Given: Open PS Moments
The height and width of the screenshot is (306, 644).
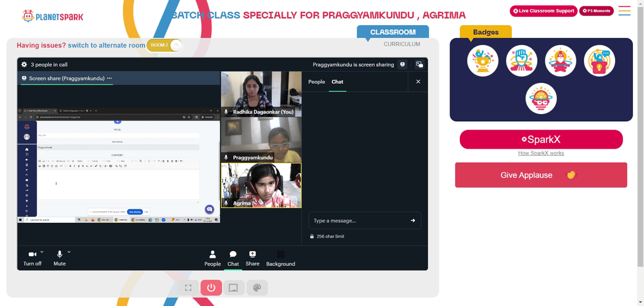Looking at the screenshot, I should pos(596,11).
